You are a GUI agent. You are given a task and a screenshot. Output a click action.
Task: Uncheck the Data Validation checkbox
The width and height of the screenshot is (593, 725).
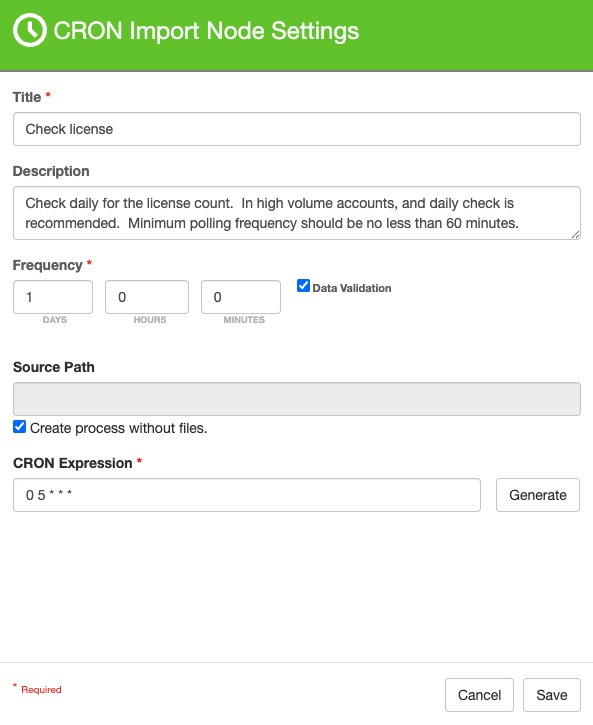pyautogui.click(x=303, y=286)
